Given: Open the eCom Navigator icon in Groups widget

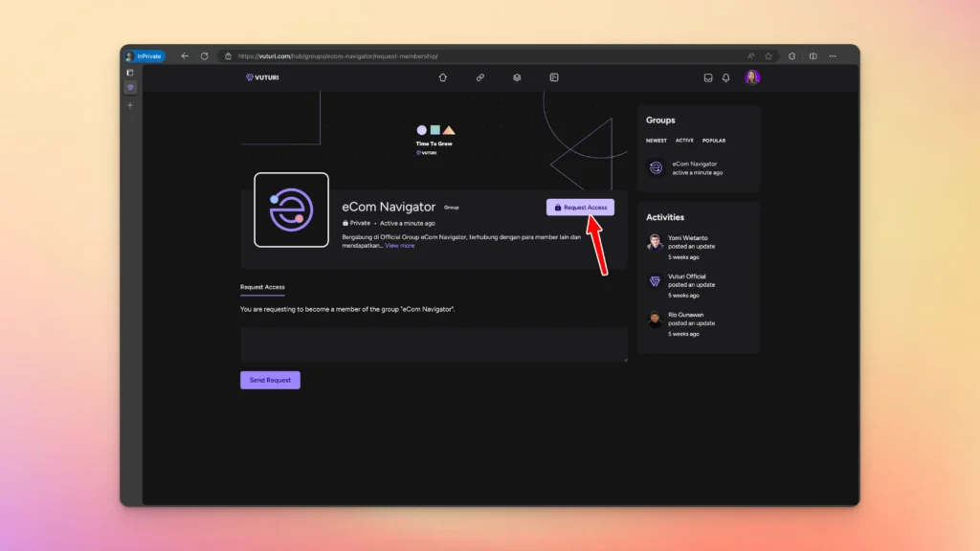Looking at the screenshot, I should (x=656, y=167).
